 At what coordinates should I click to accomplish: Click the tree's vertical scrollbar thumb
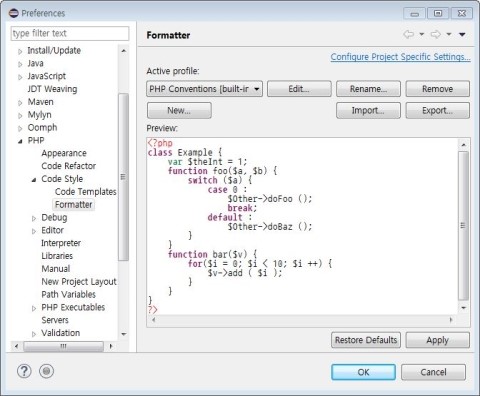(x=123, y=177)
